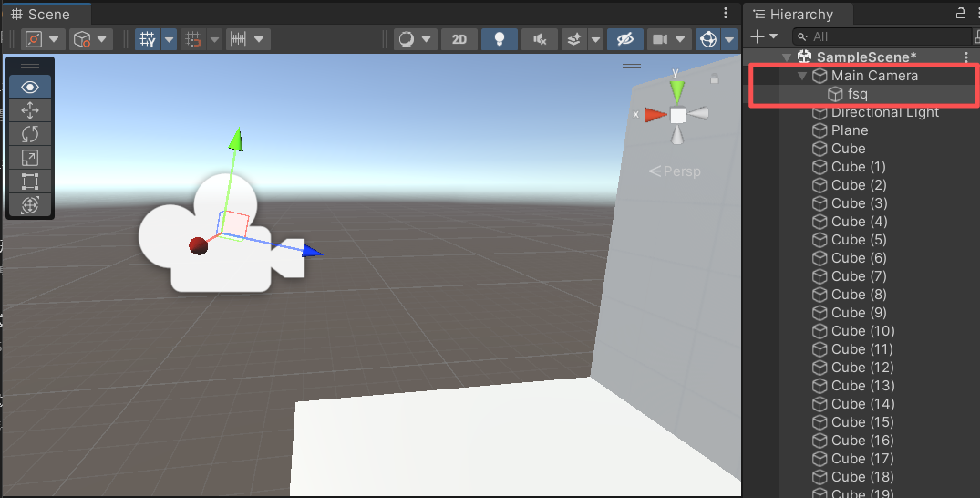
Task: Open the Hierarchy create (+) dropdown
Action: (762, 36)
